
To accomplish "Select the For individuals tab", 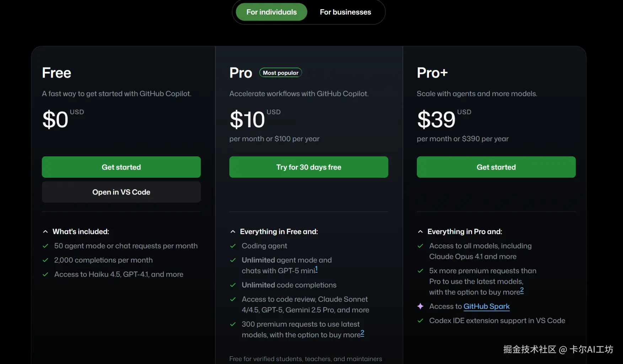I will tap(272, 12).
